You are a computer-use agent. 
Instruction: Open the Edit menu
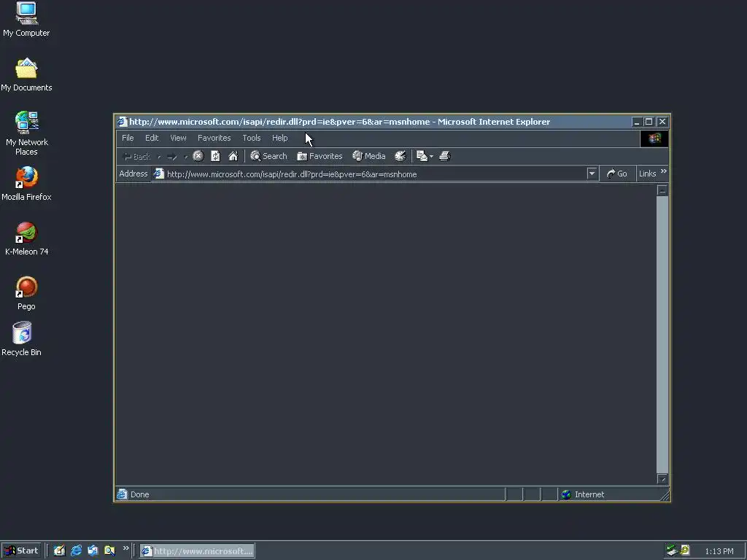click(x=152, y=138)
